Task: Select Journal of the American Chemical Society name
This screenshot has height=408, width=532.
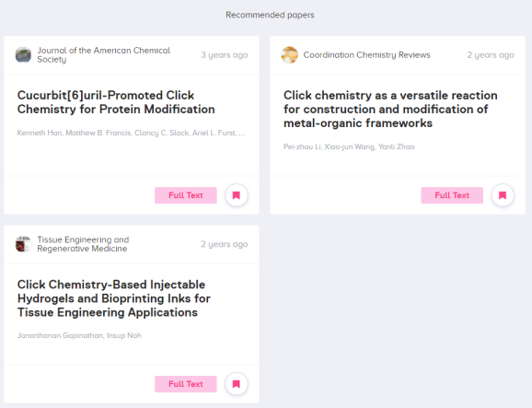Action: [103, 55]
